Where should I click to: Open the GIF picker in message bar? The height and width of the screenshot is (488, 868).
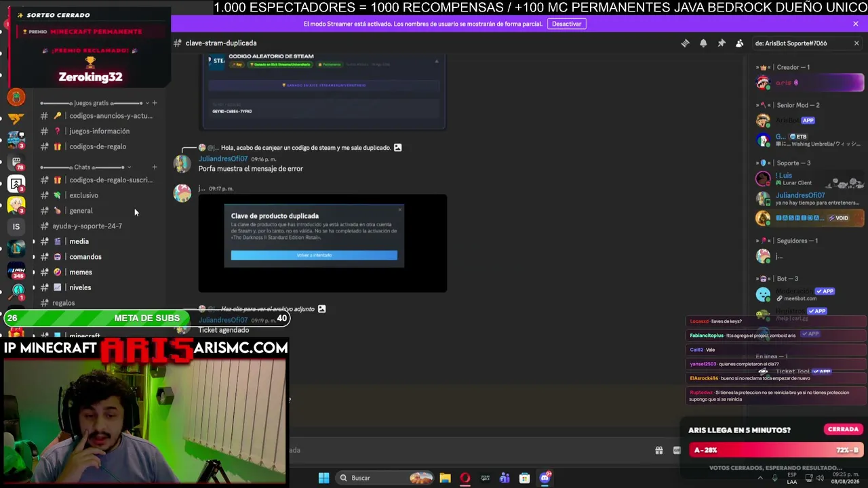(677, 450)
